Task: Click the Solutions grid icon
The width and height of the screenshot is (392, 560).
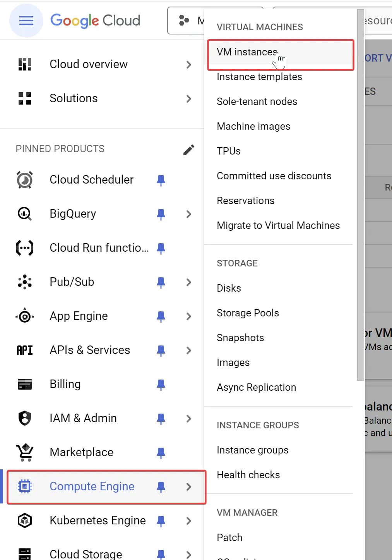Action: [x=25, y=98]
